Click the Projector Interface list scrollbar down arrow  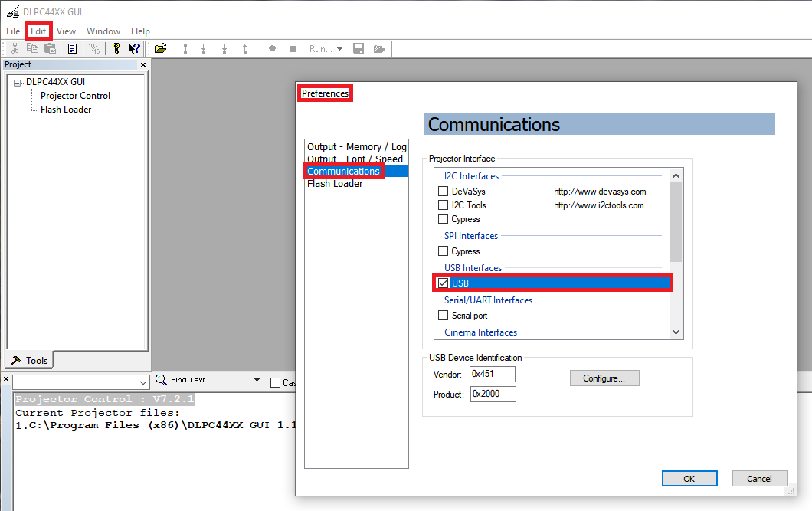[676, 332]
